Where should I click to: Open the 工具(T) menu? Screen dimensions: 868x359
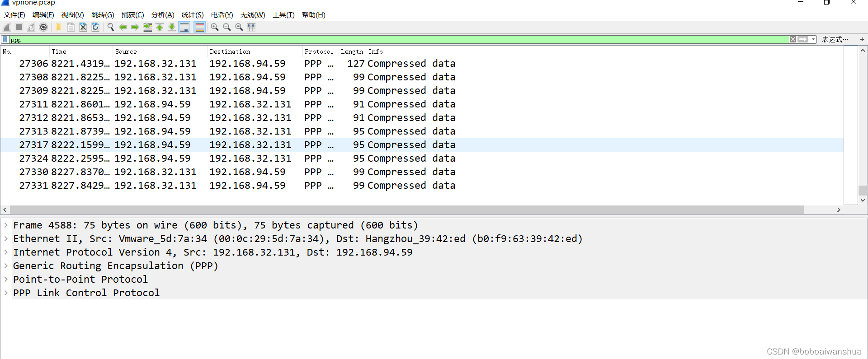tap(283, 15)
